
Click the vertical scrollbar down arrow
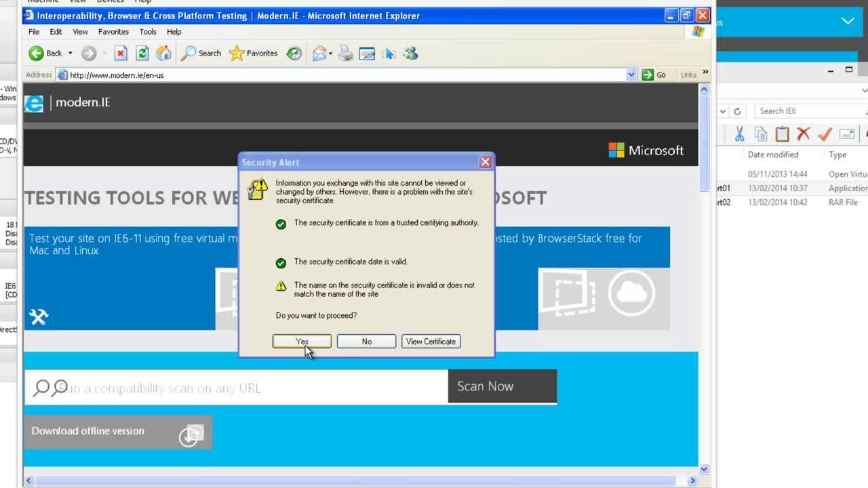[704, 468]
